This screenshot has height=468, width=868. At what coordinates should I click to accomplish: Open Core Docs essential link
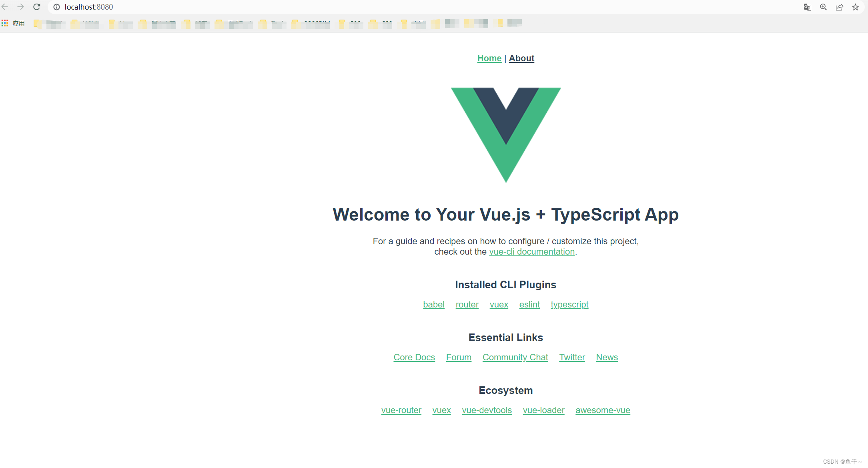[413, 358]
